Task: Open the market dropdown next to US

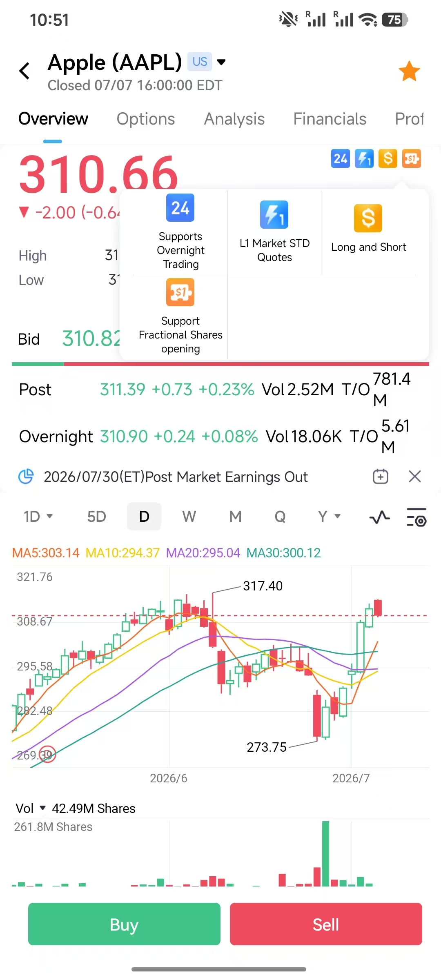Action: pyautogui.click(x=221, y=62)
